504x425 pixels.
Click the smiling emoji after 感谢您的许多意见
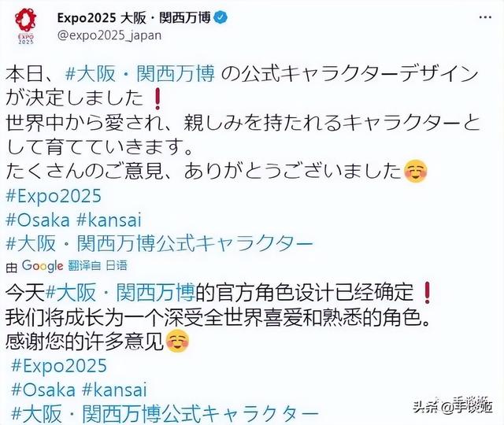pos(177,341)
